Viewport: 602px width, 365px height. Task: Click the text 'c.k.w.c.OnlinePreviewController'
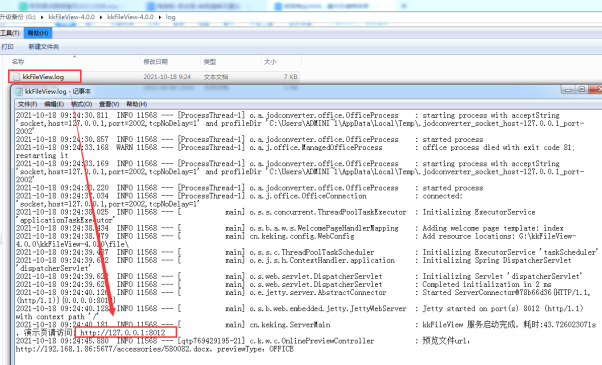click(x=312, y=341)
